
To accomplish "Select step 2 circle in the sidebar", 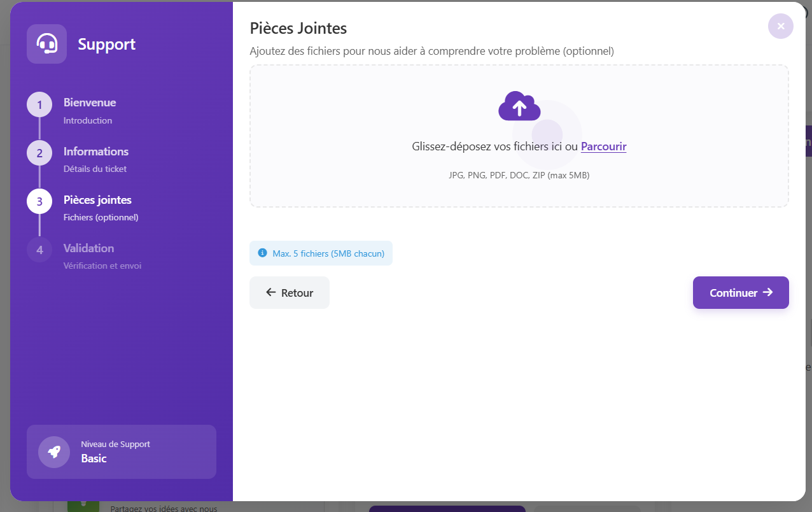I will [x=39, y=153].
